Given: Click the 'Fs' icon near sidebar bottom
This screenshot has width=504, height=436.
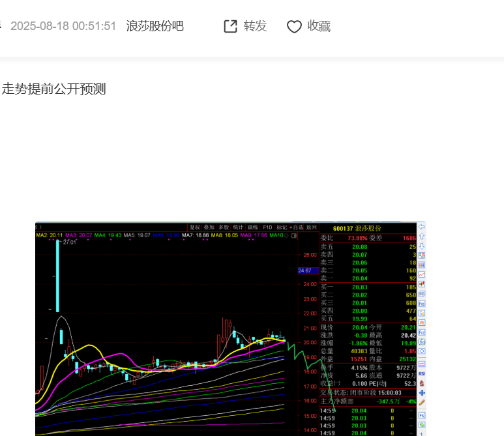Looking at the screenshot, I should point(422,415).
